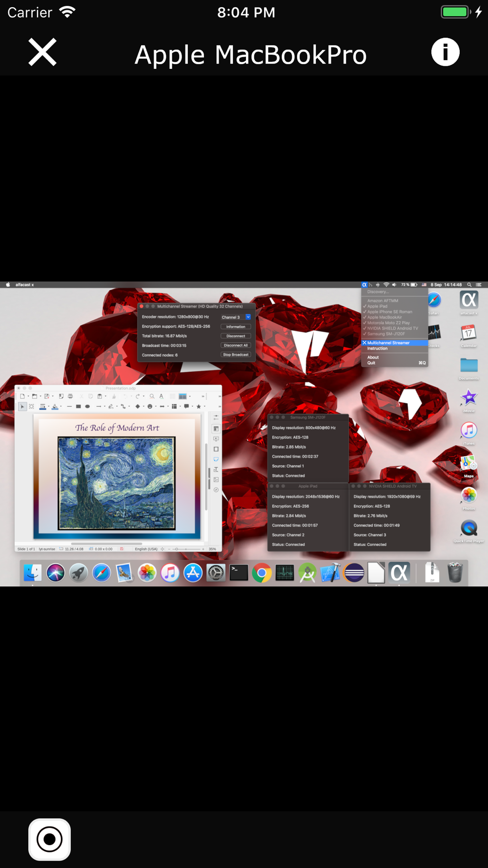Screen dimensions: 488x868
Task: Open the Photos desktop icon
Action: (469, 497)
